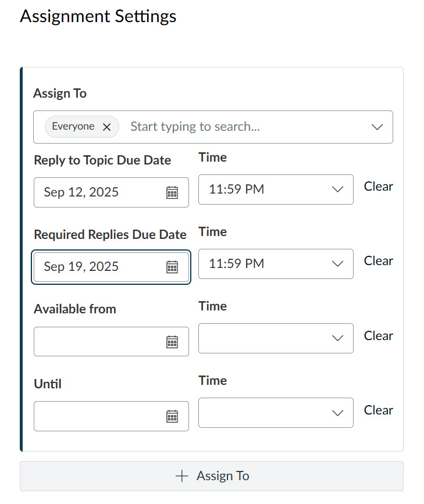Clear the Required Replies Due Date
This screenshot has height=504, width=424.
click(x=378, y=260)
